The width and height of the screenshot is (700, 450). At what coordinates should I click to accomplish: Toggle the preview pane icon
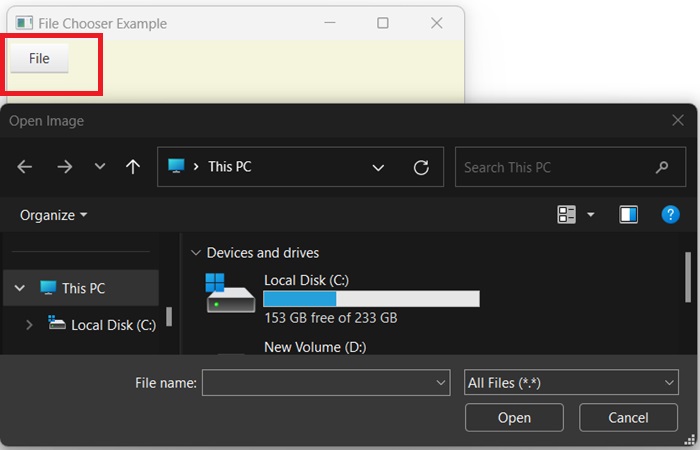tap(628, 214)
